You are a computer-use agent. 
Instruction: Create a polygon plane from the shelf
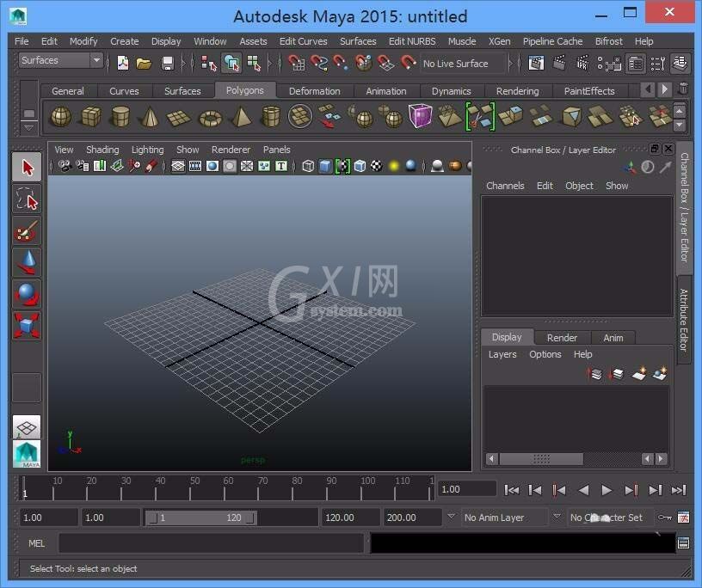click(179, 118)
